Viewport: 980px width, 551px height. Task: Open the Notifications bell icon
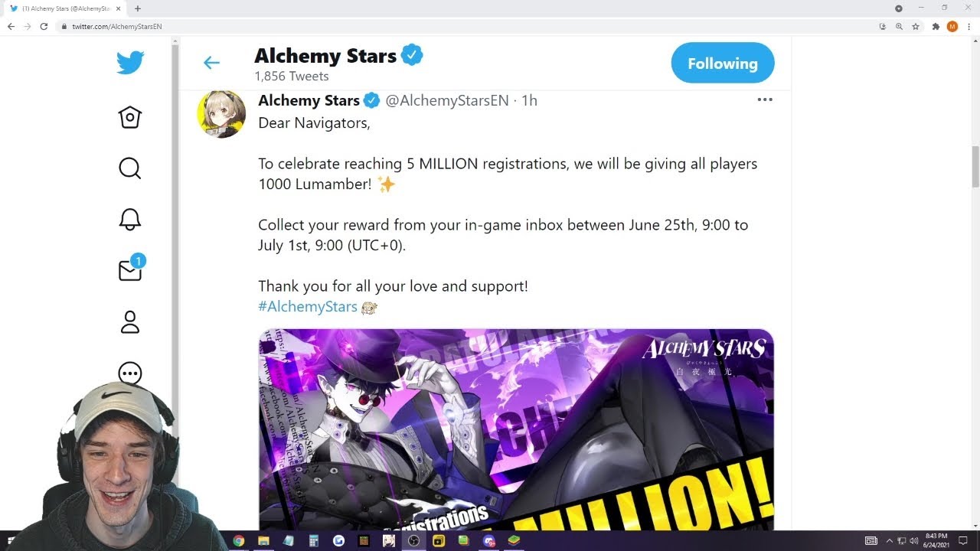(130, 220)
